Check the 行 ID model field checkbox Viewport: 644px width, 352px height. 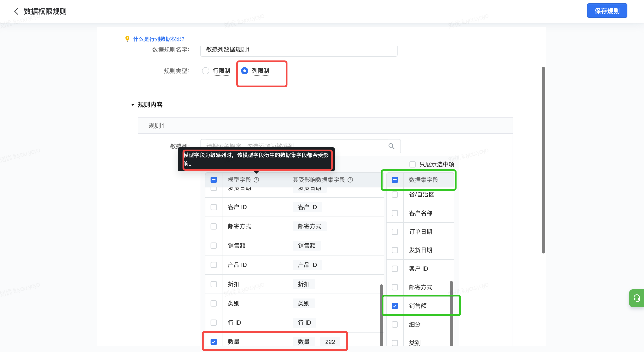coord(213,322)
